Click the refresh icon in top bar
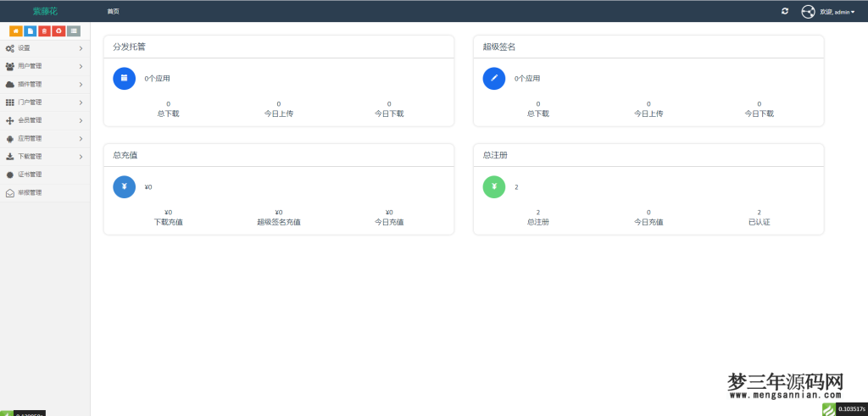 coord(785,11)
